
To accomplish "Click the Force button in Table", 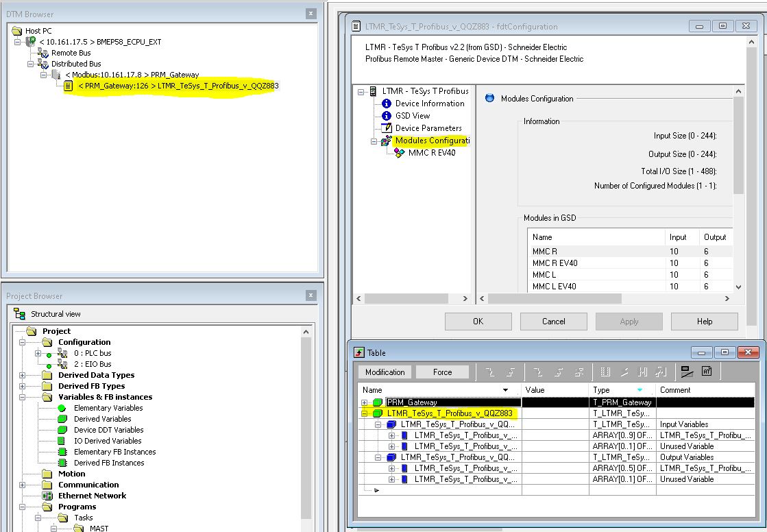I will [x=442, y=372].
